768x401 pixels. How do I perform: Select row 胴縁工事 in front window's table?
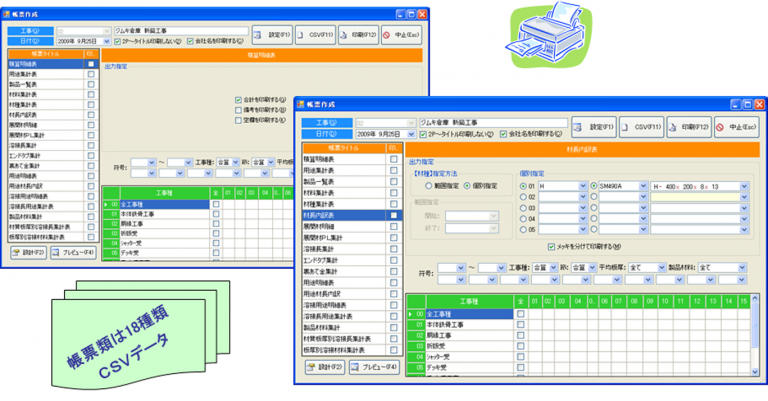(x=469, y=335)
